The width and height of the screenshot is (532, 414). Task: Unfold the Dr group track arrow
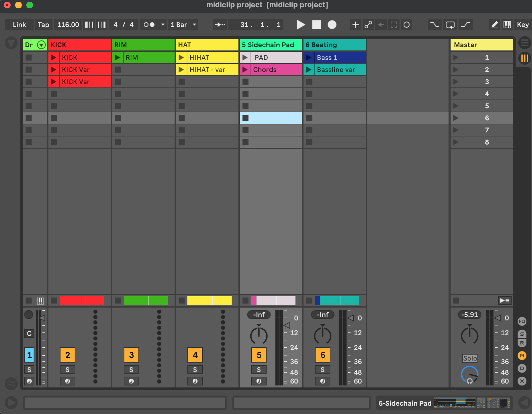[41, 45]
